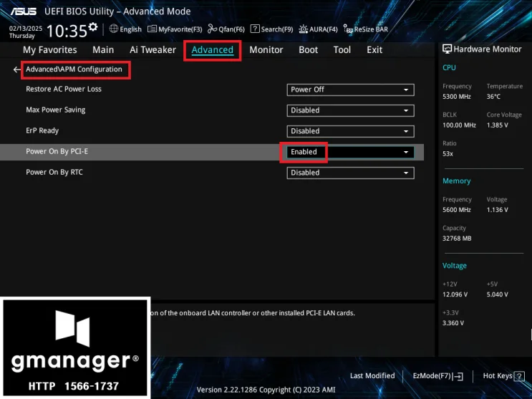Open Qfan(F6) fan control icon

(x=213, y=29)
